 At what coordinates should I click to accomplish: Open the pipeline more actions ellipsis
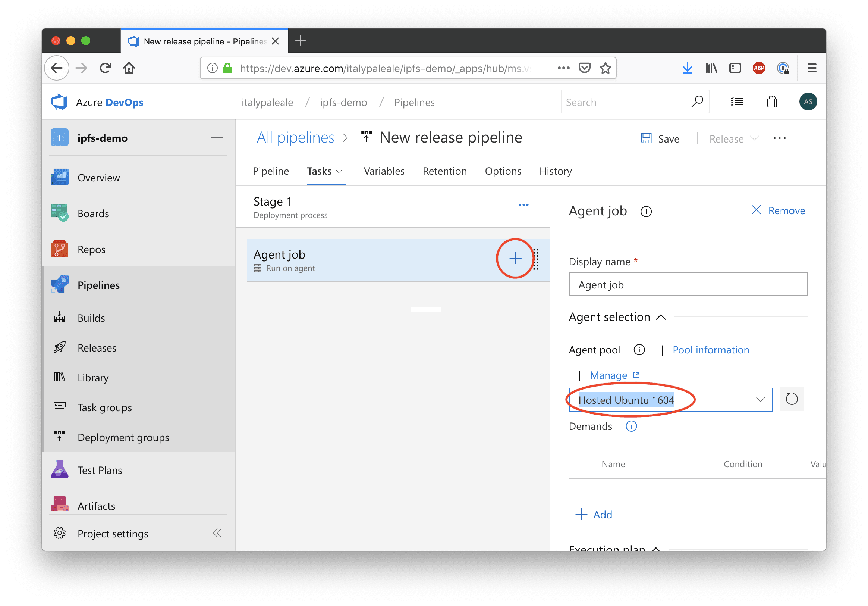[x=780, y=138]
